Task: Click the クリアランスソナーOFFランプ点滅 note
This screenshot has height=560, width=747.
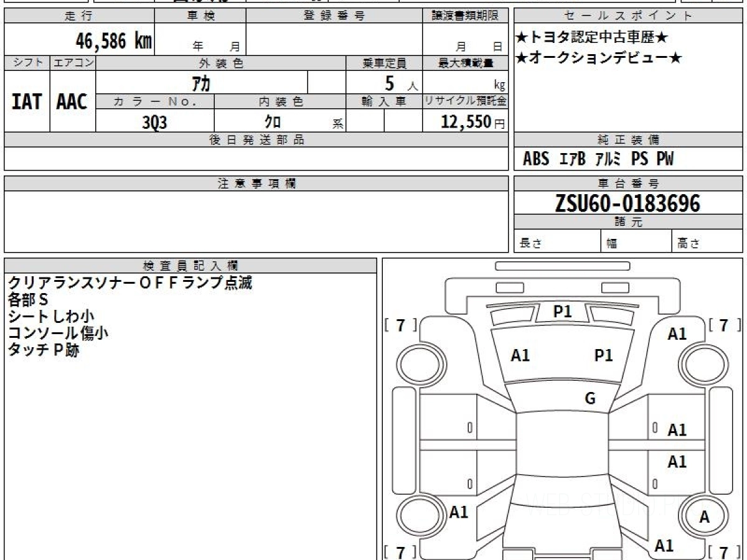Action: point(130,283)
